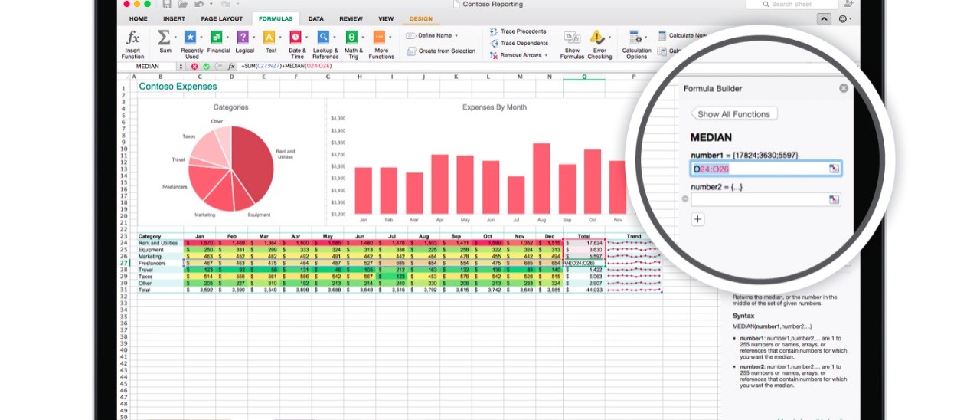
Task: Click range selector icon in number2 field
Action: 834,199
